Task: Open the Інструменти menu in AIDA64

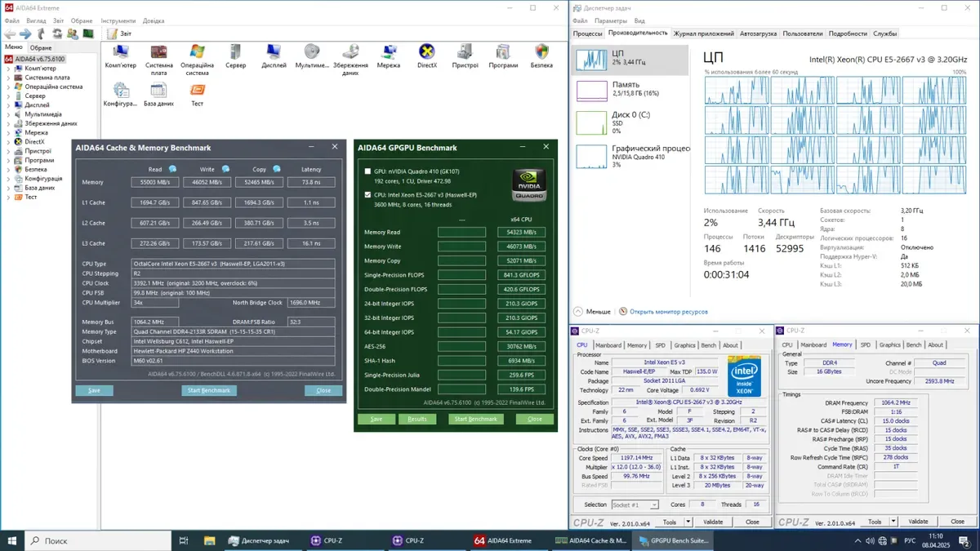Action: (x=118, y=20)
